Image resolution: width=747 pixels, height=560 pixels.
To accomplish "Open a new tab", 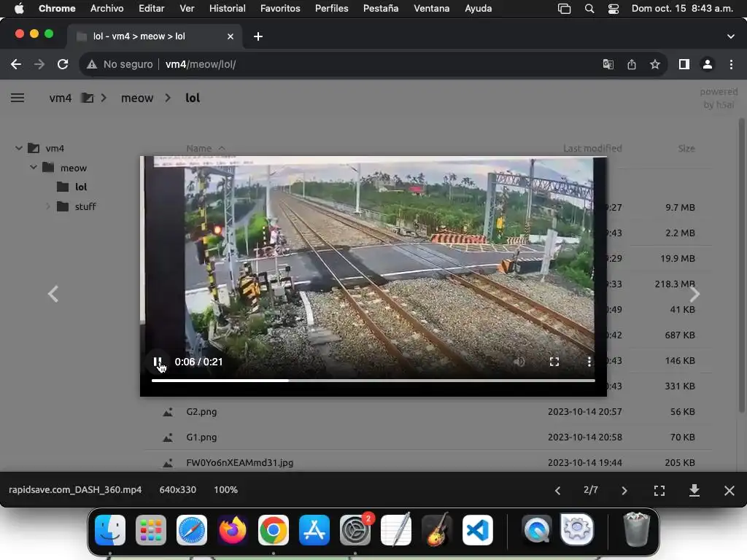I will (x=258, y=36).
